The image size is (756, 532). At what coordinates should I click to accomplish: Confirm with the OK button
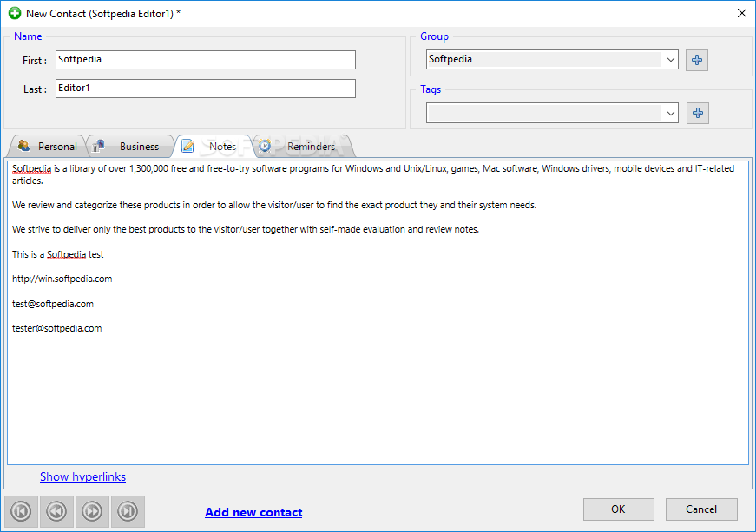click(x=619, y=509)
